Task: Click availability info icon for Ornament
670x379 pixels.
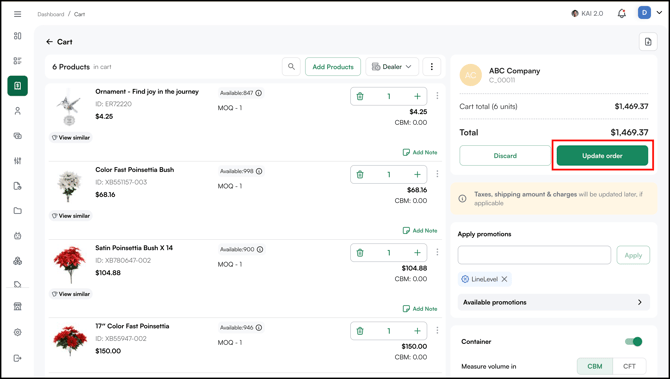Action: 259,93
